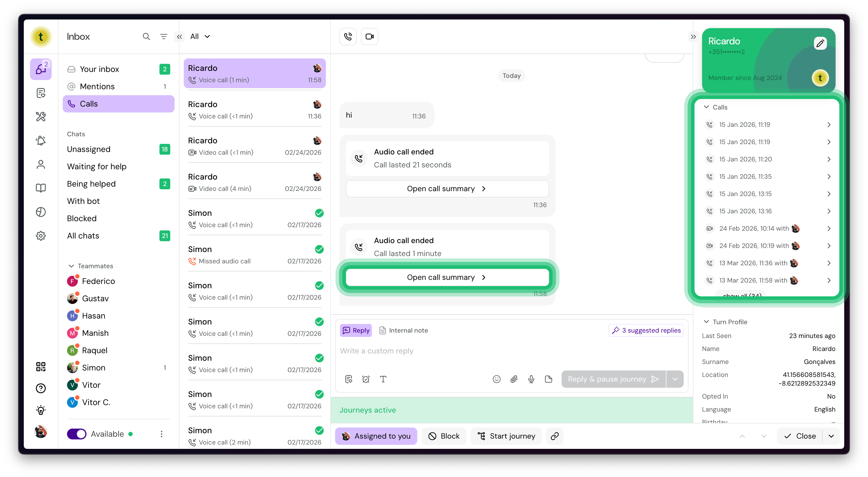Switch to the Internal note tab
The width and height of the screenshot is (868, 477).
pos(403,330)
